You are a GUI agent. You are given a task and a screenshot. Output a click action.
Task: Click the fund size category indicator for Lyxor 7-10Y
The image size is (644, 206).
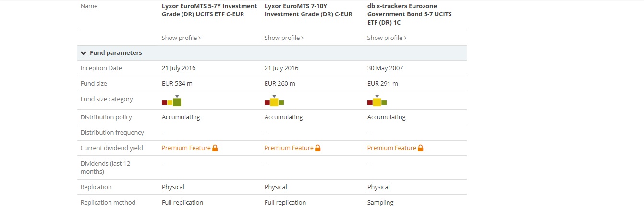[x=274, y=102]
